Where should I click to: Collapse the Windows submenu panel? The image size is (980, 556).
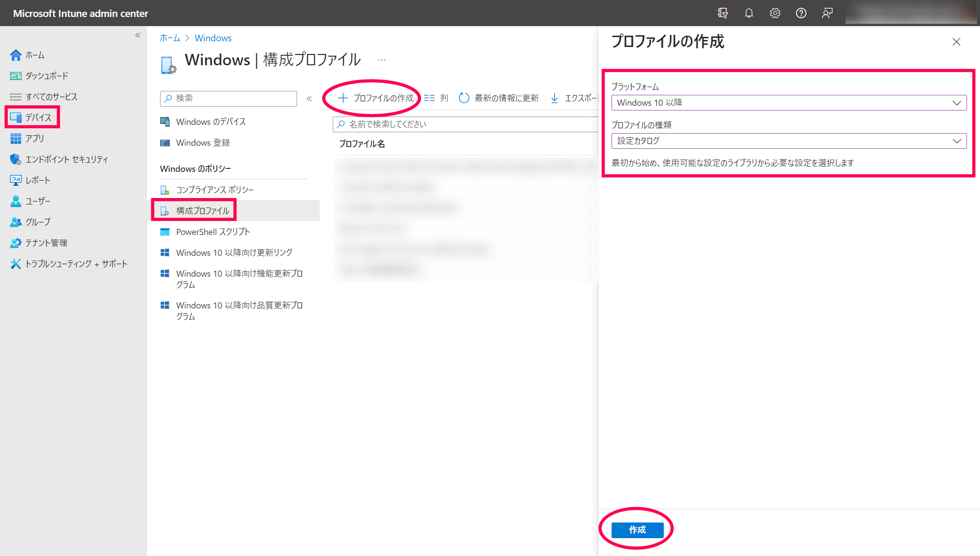tap(309, 98)
